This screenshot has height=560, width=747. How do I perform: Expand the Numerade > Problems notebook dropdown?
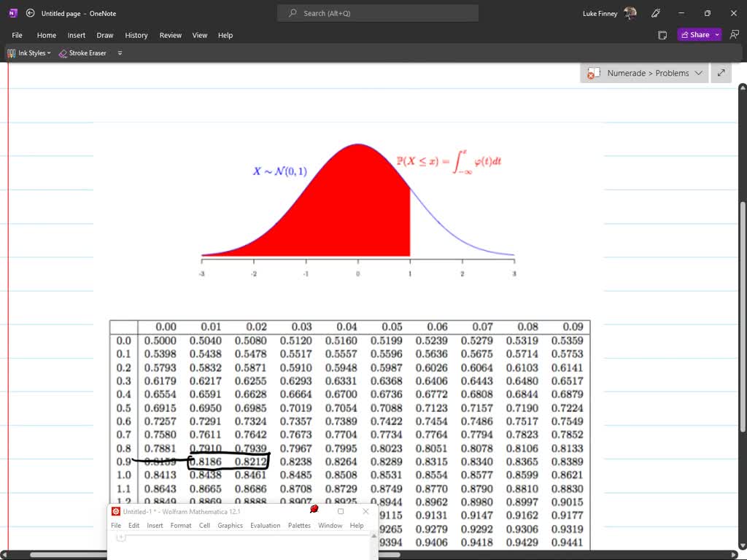pos(698,73)
